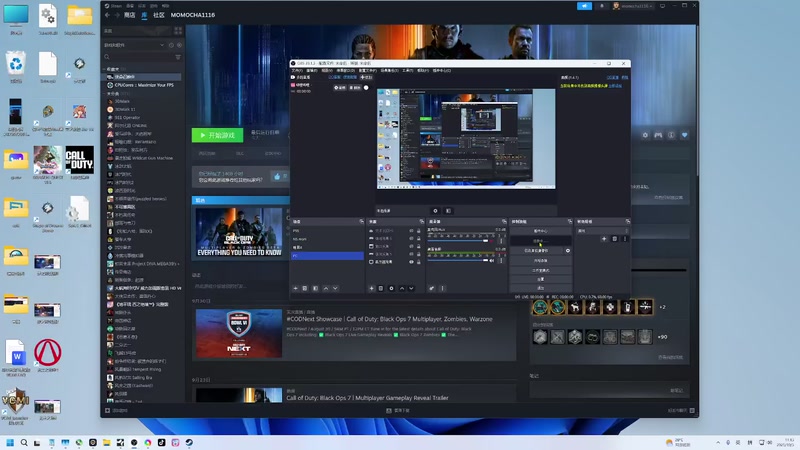Toggle the lock of the first OBS source

(419, 230)
